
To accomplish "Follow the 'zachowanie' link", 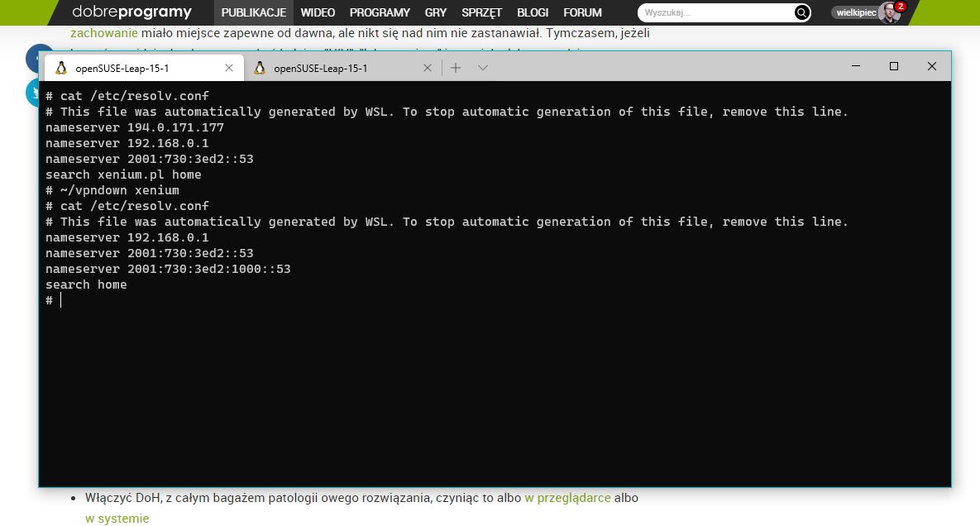I will click(103, 33).
